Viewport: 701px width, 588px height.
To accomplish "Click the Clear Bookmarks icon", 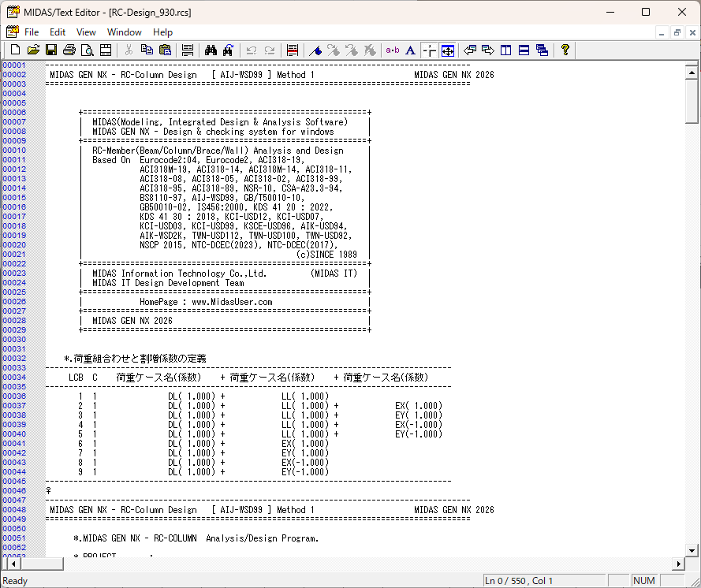I will coord(370,50).
